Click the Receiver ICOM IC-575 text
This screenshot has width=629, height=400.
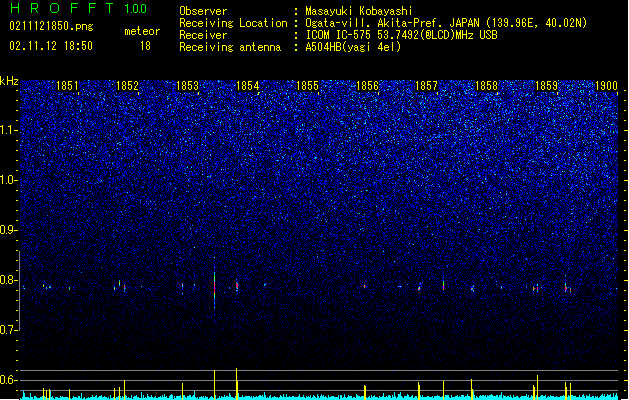pos(401,35)
